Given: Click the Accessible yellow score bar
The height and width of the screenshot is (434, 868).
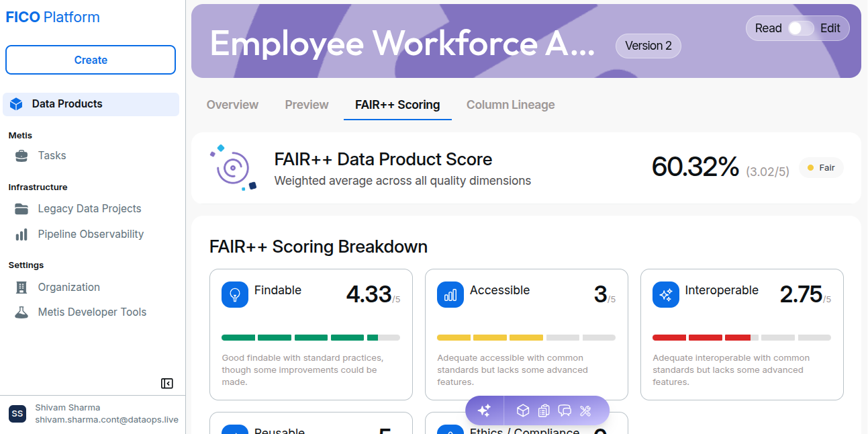Looking at the screenshot, I should point(526,338).
